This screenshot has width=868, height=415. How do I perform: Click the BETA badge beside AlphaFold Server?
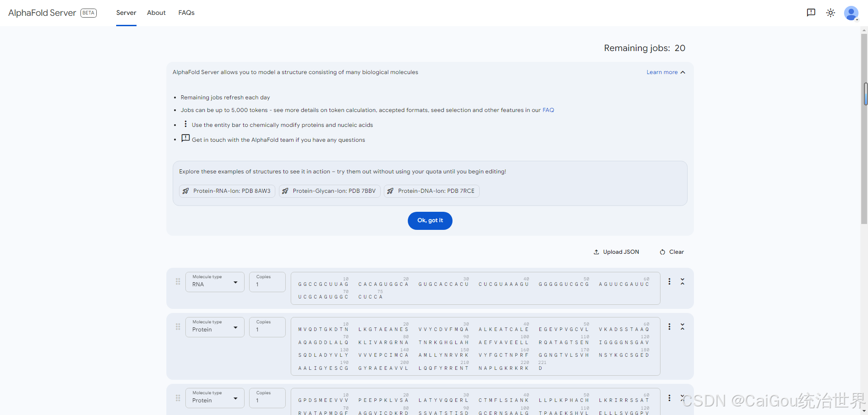(x=89, y=13)
